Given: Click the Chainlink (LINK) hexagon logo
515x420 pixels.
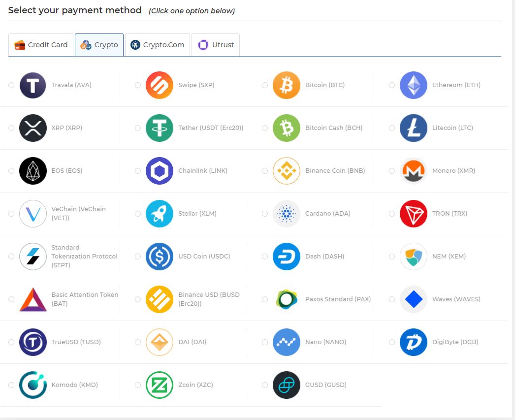Looking at the screenshot, I should 160,171.
